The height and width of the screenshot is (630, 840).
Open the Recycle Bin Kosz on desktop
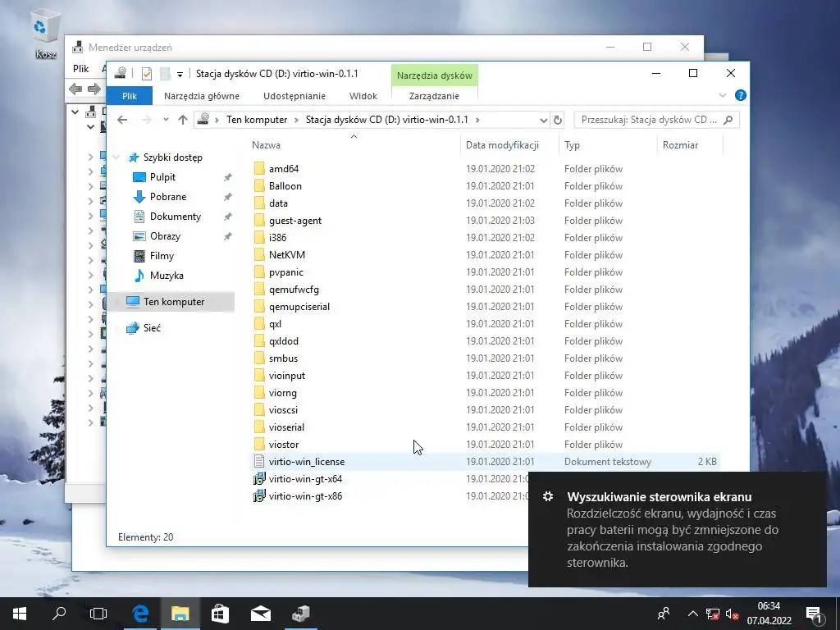[x=46, y=35]
